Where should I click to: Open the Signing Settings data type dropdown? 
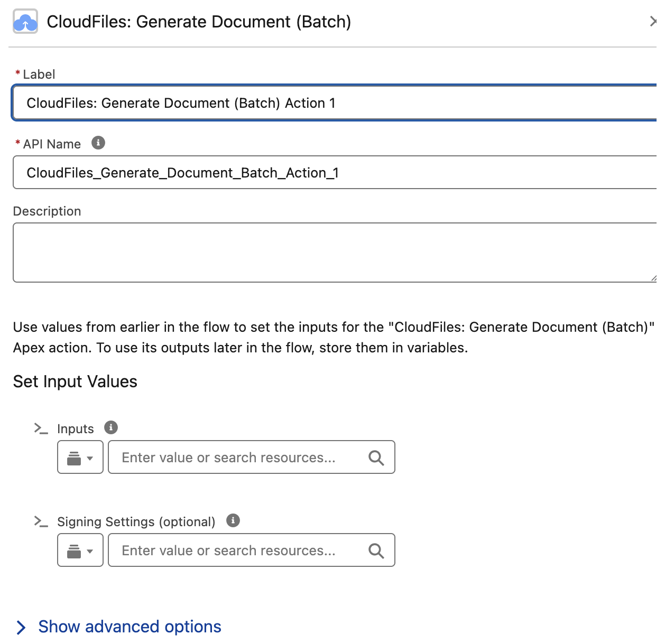pyautogui.click(x=80, y=550)
